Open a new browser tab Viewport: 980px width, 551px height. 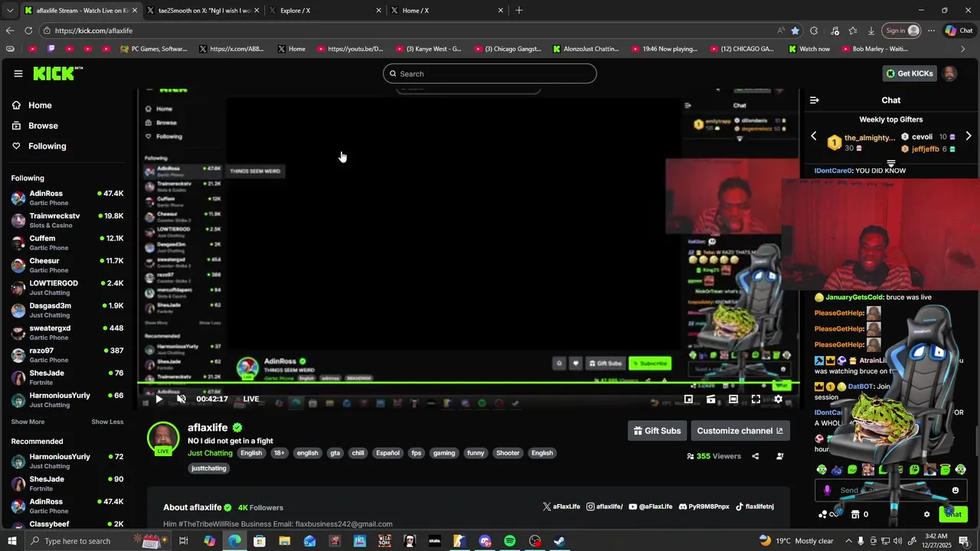point(519,11)
